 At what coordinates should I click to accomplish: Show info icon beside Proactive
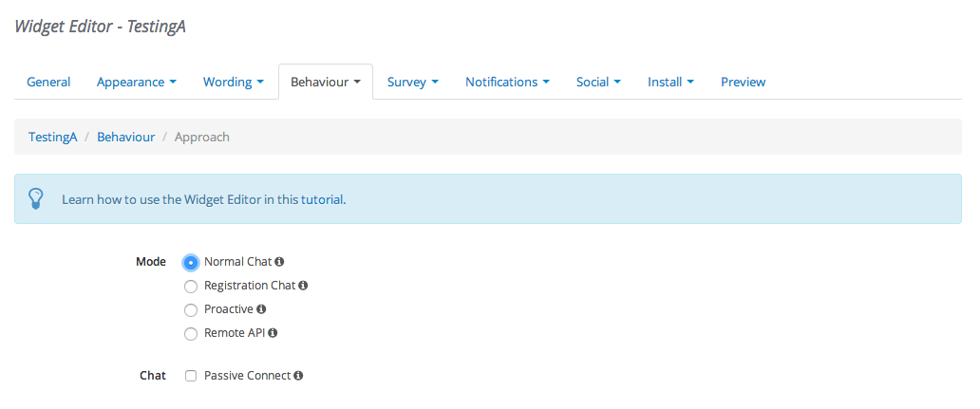click(x=261, y=309)
